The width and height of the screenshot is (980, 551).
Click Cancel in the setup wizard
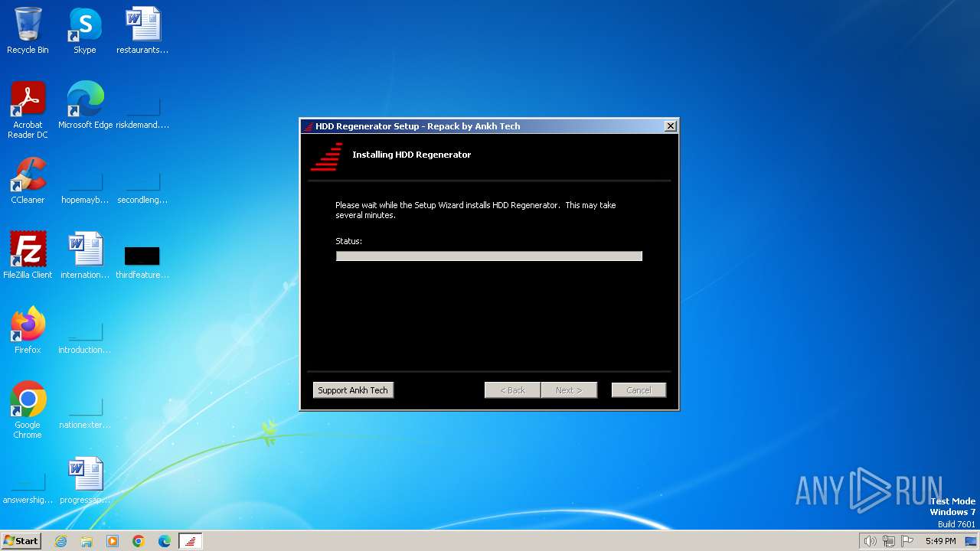[639, 390]
